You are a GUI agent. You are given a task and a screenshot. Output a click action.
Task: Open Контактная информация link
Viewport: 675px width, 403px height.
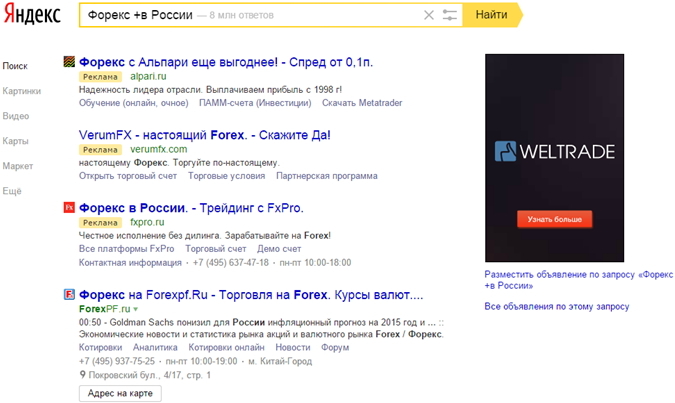click(x=130, y=263)
